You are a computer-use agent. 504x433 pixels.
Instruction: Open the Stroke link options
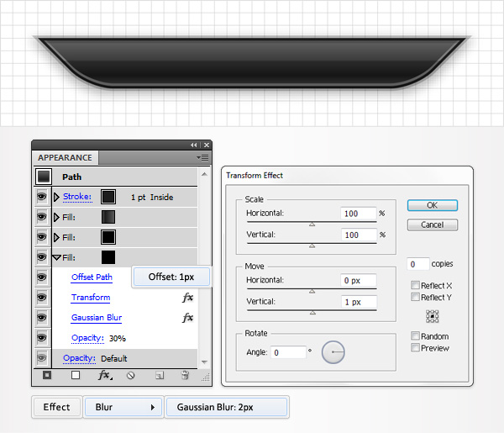point(77,197)
